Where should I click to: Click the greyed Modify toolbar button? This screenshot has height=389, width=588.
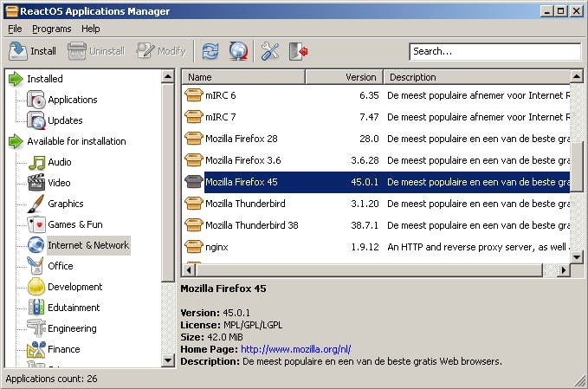(161, 51)
